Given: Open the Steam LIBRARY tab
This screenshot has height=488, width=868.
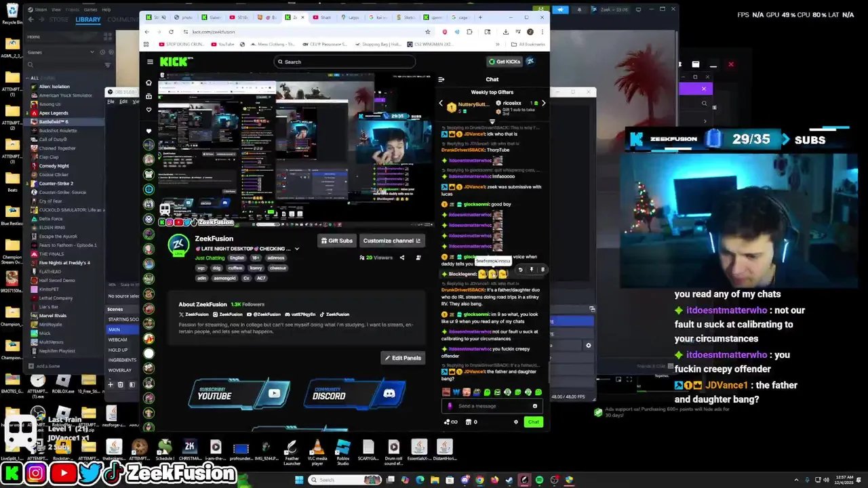Looking at the screenshot, I should tap(88, 20).
